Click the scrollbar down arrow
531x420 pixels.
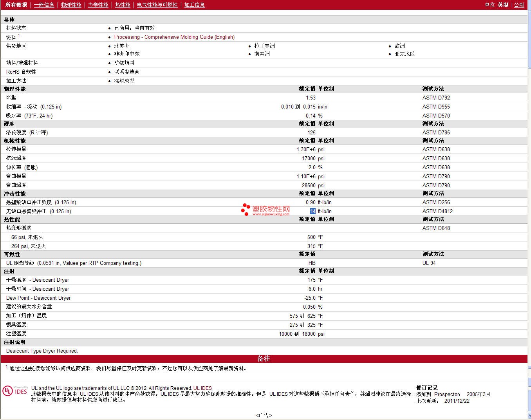tap(529, 417)
